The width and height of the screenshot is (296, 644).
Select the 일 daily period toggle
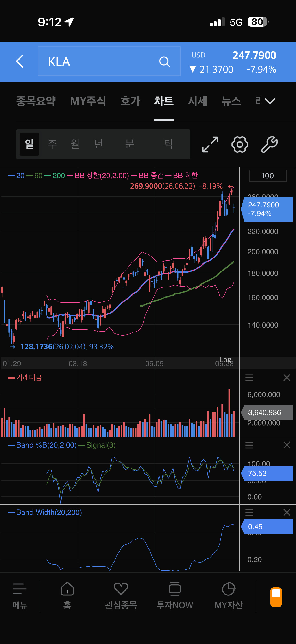[29, 144]
